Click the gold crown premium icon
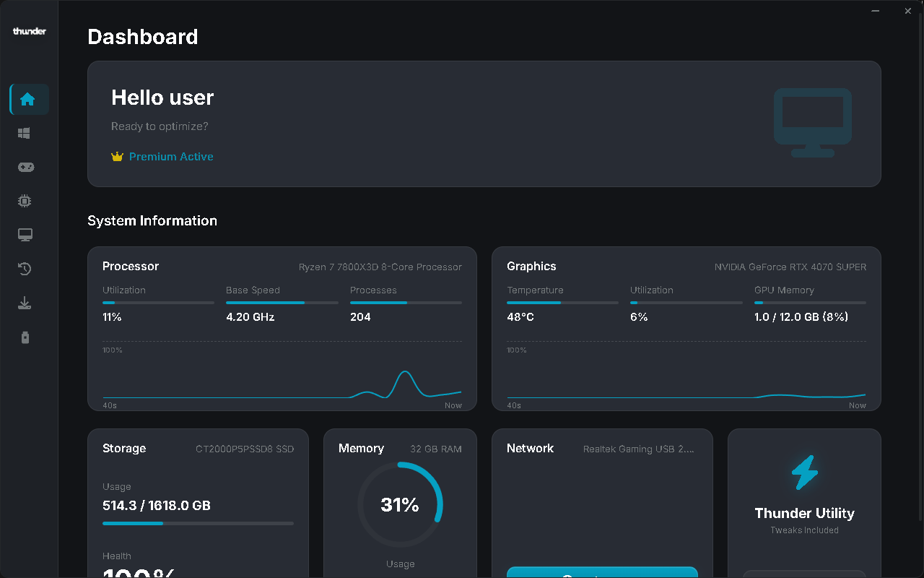 (x=118, y=157)
